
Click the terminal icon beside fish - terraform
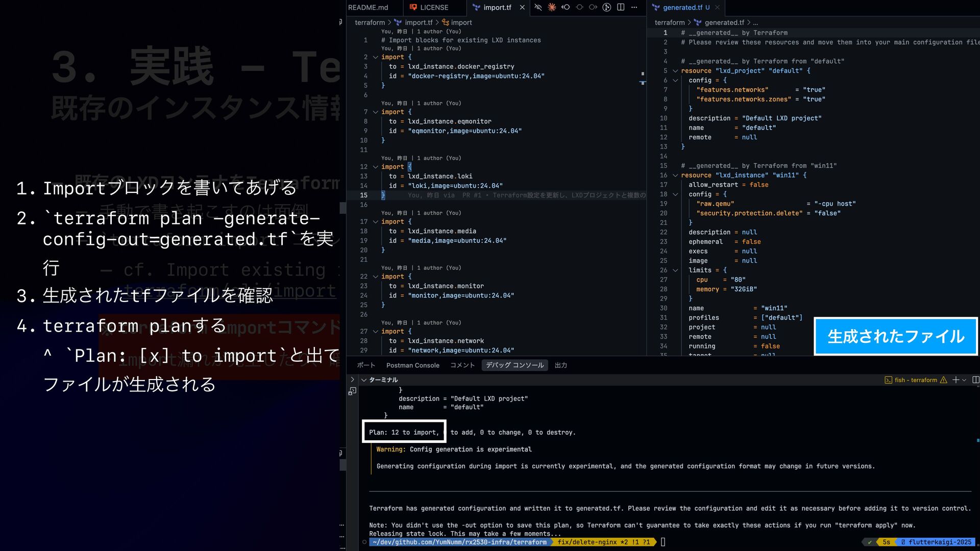[x=888, y=380]
